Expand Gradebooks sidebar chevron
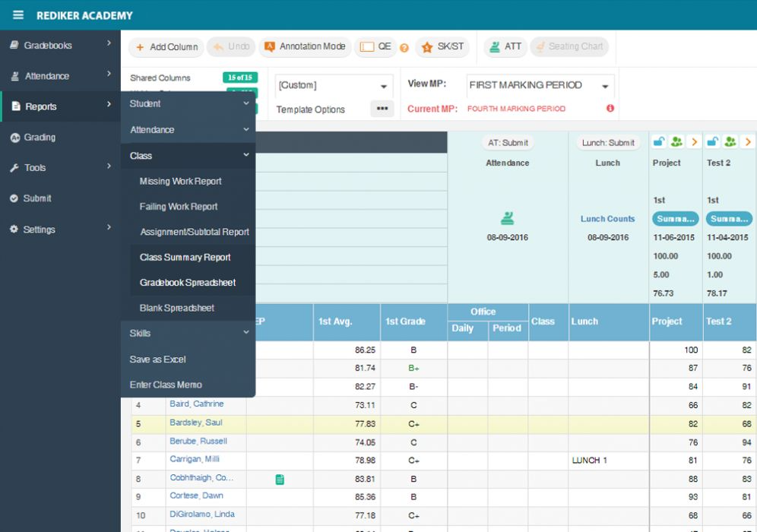 pyautogui.click(x=109, y=43)
